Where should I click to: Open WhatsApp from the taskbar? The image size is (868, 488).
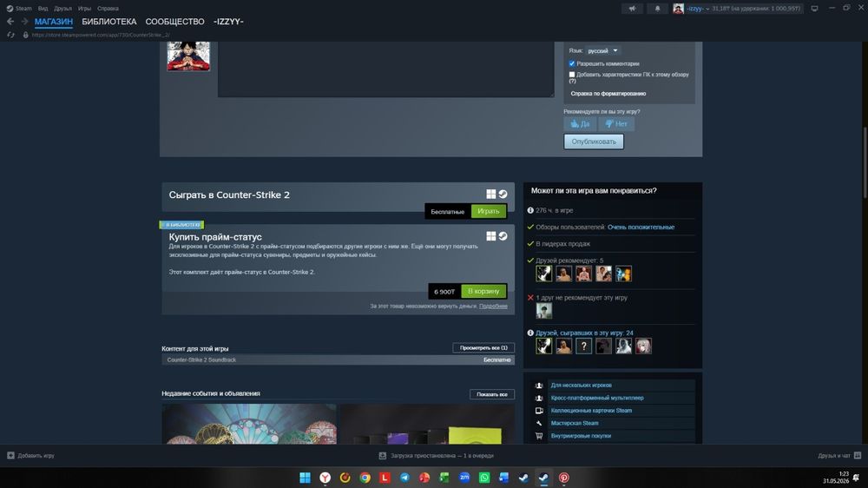point(484,478)
